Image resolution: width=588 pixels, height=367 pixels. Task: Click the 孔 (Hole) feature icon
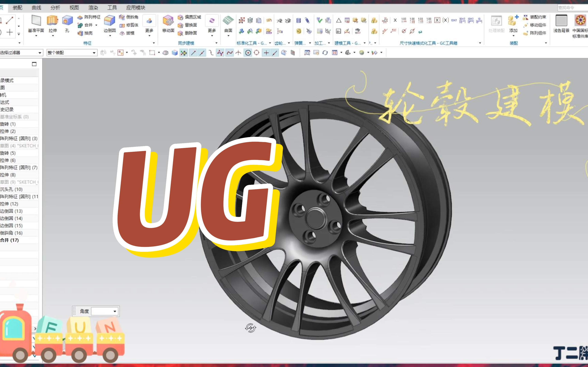point(67,21)
